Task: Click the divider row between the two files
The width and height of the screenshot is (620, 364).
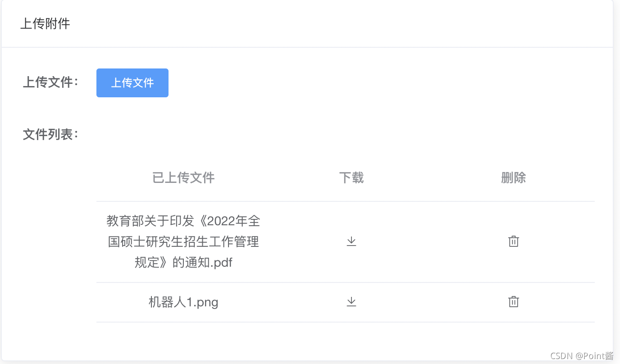Action: click(346, 282)
